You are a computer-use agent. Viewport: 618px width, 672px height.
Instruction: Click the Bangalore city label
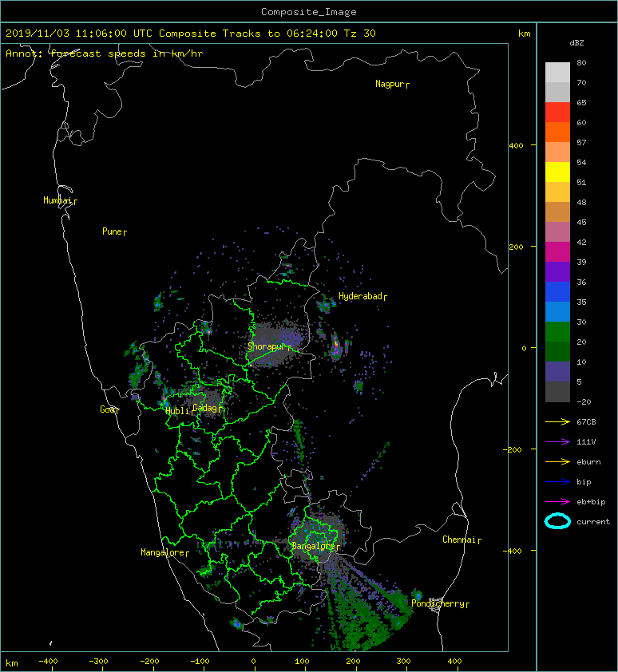[313, 546]
